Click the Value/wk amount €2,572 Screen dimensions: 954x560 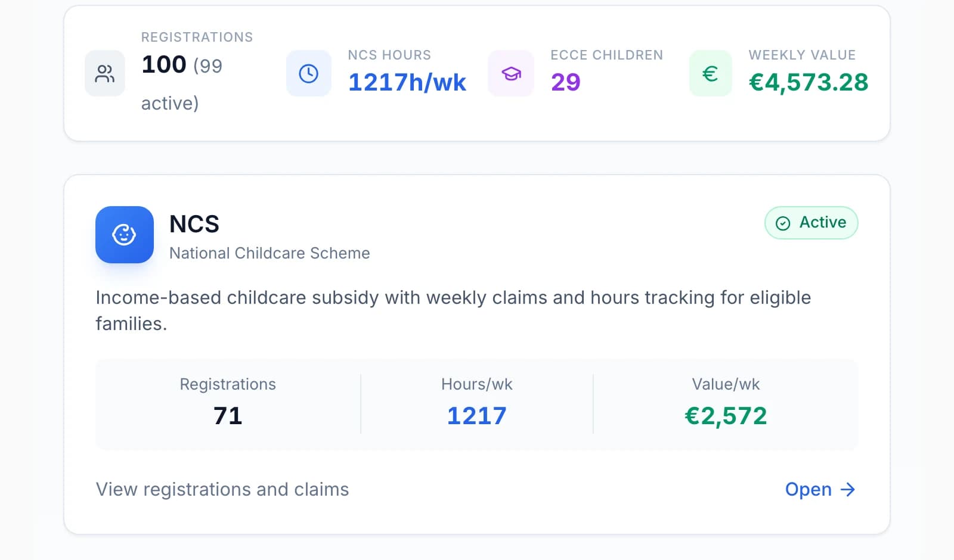(726, 416)
